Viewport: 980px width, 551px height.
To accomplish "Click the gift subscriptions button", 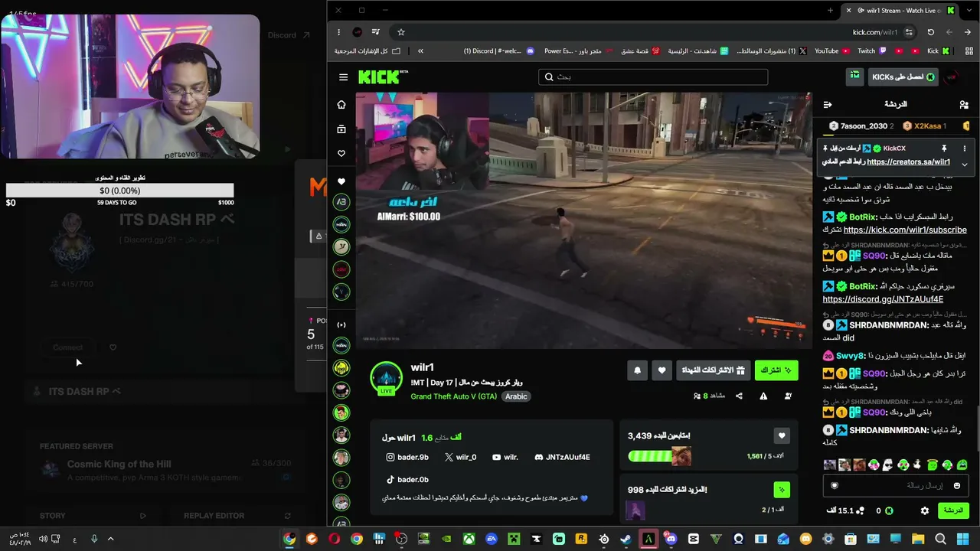I will click(x=713, y=370).
